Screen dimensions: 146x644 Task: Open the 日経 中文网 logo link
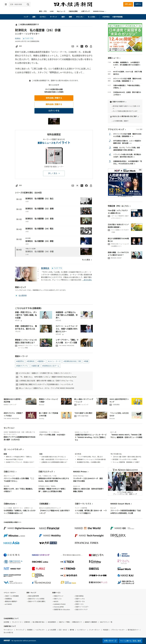click(48, 543)
